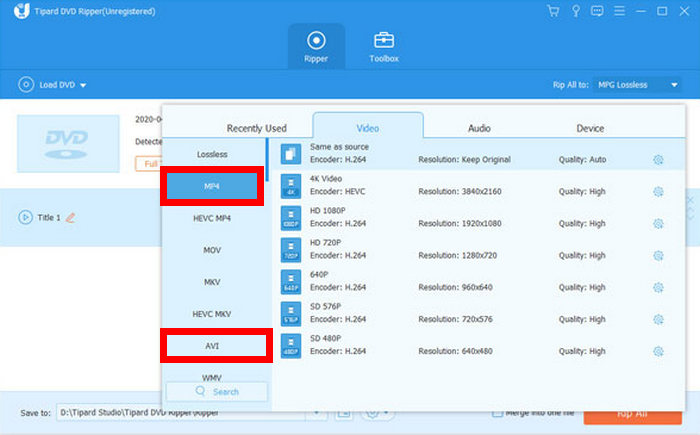Click the edit pencil beside Title 1
Image resolution: width=700 pixels, height=435 pixels.
[71, 218]
